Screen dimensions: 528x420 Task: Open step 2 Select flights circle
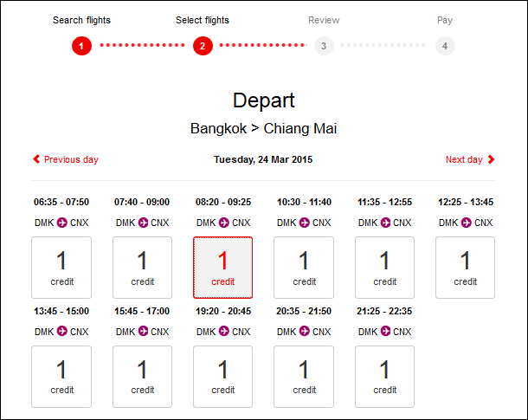click(x=203, y=45)
